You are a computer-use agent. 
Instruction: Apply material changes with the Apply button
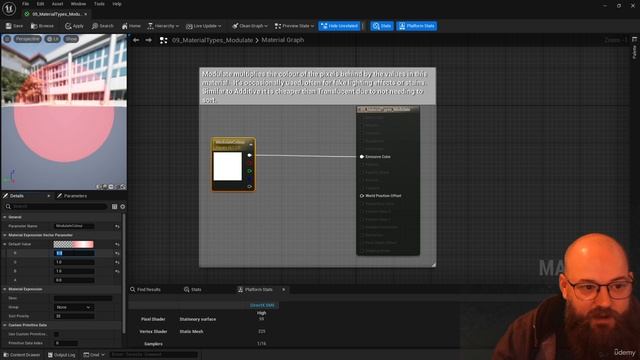74,26
